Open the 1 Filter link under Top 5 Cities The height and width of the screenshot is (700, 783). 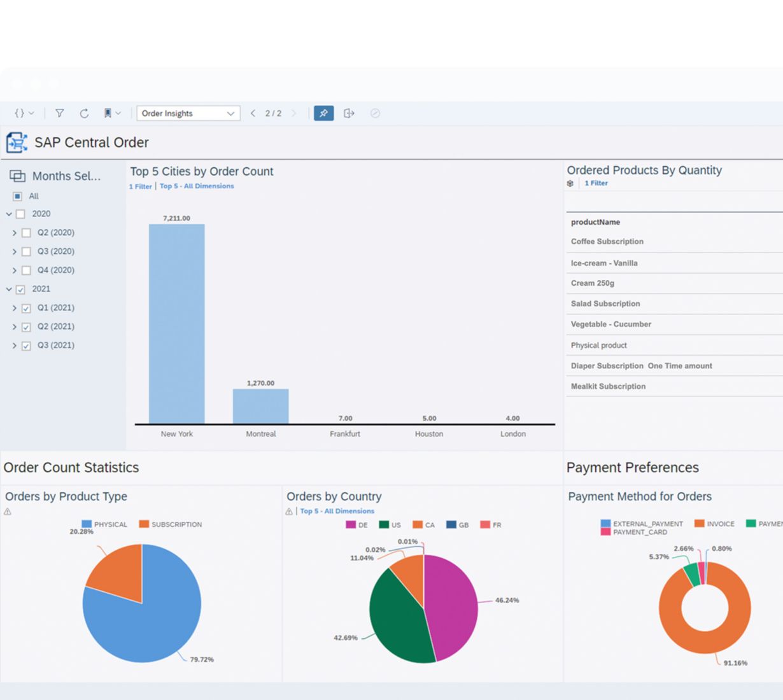[141, 186]
